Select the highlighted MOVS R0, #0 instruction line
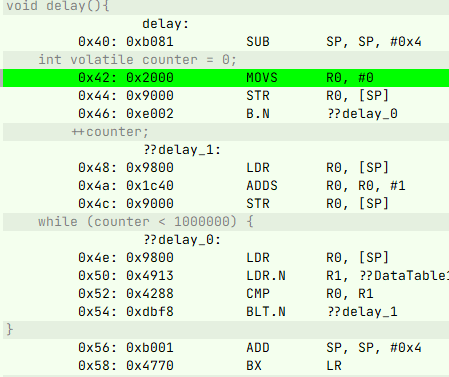The height and width of the screenshot is (377, 449). point(226,78)
